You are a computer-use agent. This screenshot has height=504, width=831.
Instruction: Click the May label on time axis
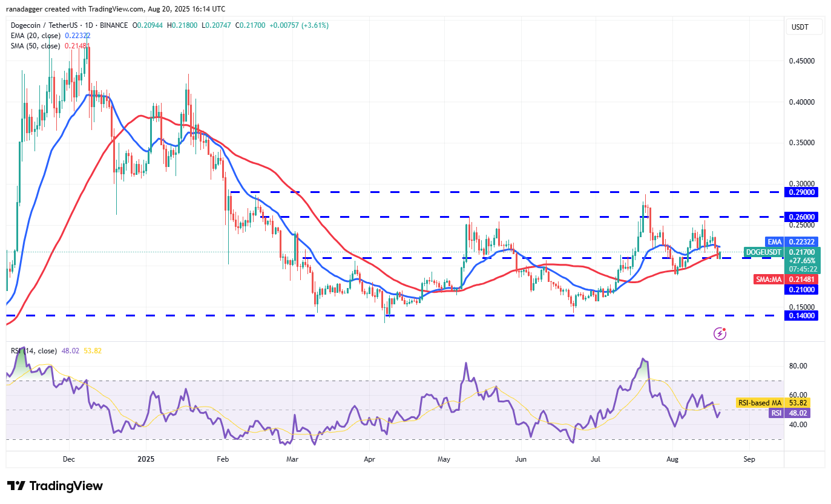coord(444,459)
